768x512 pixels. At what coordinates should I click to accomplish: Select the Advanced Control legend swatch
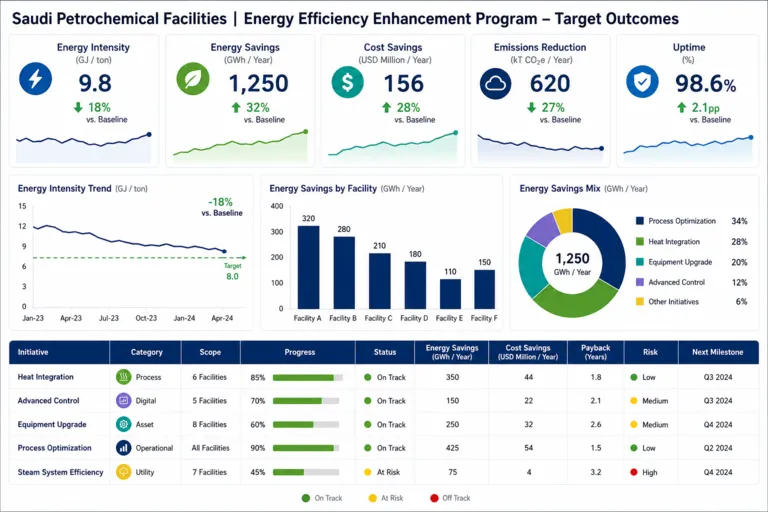[640, 282]
